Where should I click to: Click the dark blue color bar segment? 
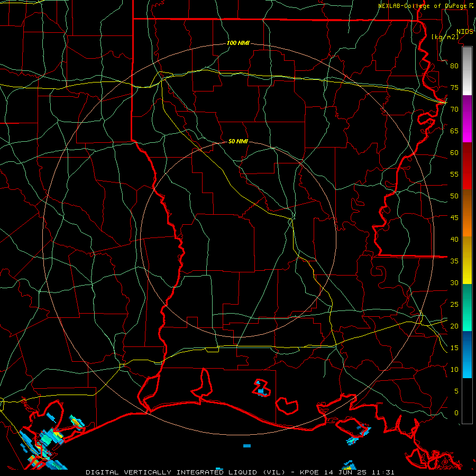pos(467,343)
